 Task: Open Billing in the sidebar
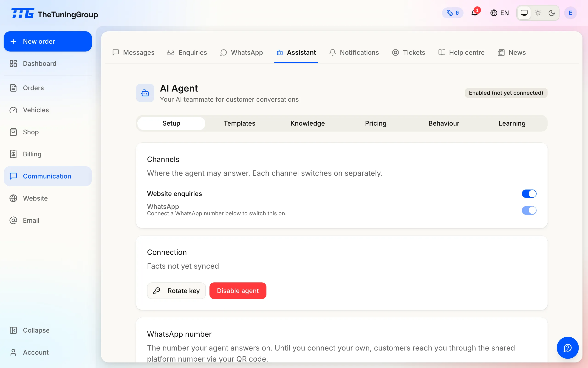point(48,154)
